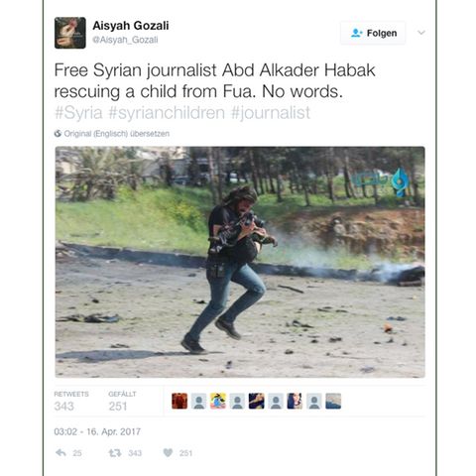The height and width of the screenshot is (476, 476).
Task: Open the third liker's colorful avatar
Action: click(x=218, y=401)
